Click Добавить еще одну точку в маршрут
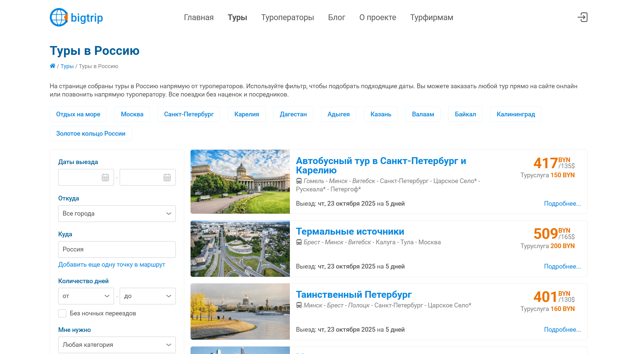The image size is (644, 354). click(111, 264)
